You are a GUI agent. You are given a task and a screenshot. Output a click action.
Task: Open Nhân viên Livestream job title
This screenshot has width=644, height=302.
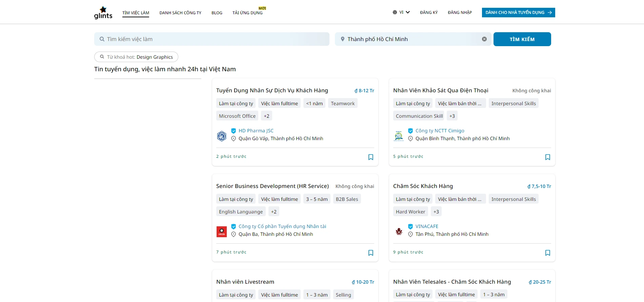point(245,282)
